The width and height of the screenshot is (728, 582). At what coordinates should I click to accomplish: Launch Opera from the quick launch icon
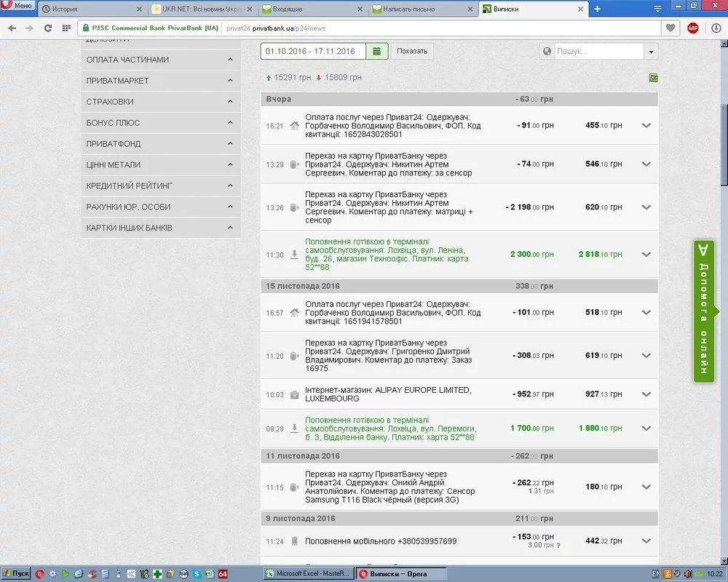[x=39, y=574]
